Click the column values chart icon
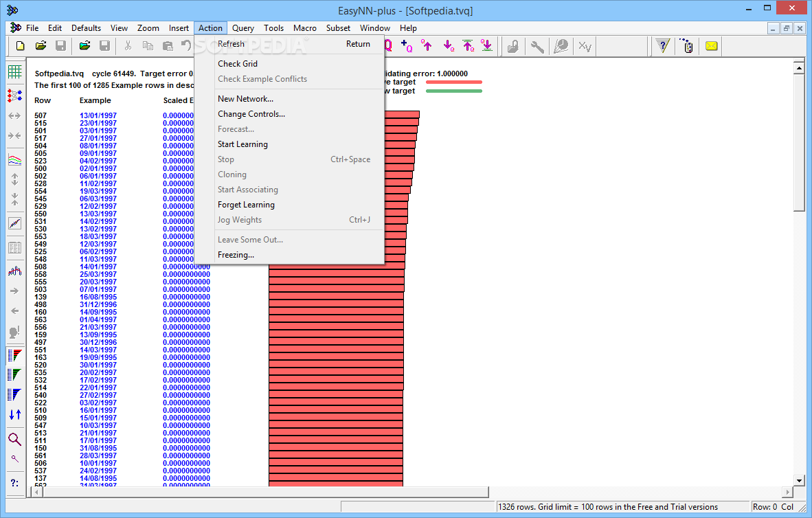 pyautogui.click(x=15, y=271)
